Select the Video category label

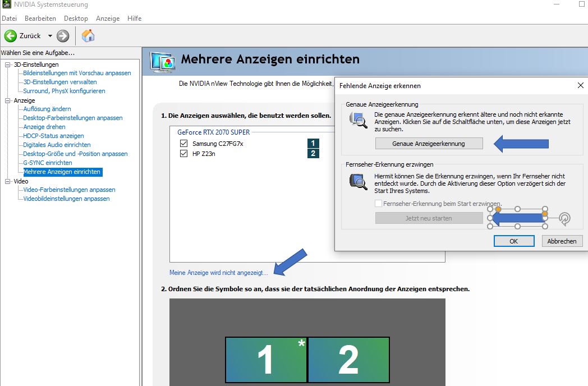(21, 181)
